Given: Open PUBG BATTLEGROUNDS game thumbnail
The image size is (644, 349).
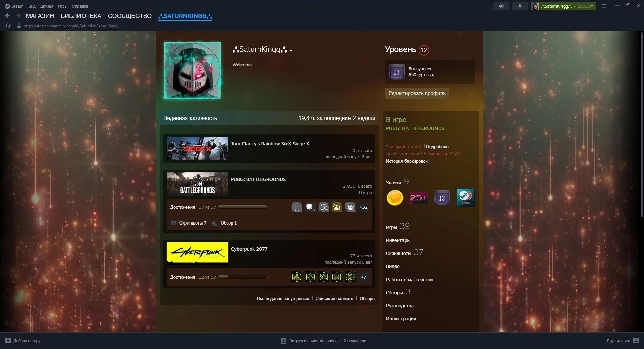Looking at the screenshot, I should tap(198, 184).
